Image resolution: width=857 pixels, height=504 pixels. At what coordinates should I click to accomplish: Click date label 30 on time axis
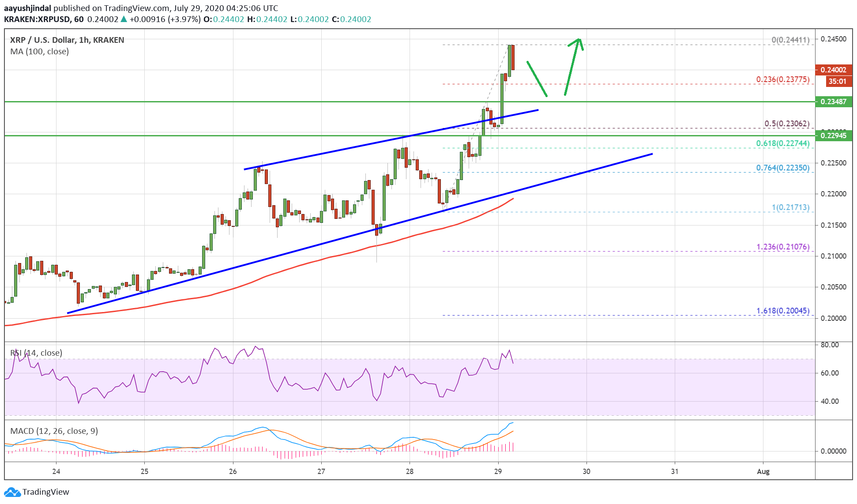pyautogui.click(x=586, y=472)
